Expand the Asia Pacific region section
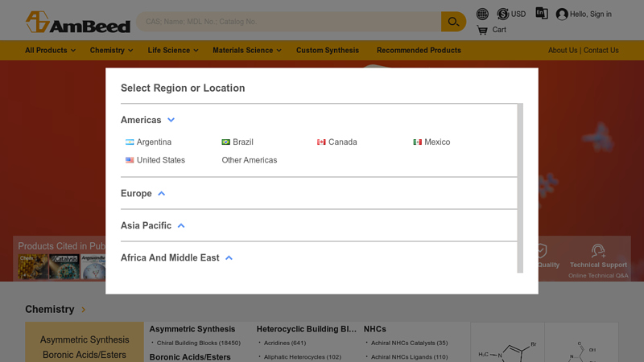The height and width of the screenshot is (362, 644). 180,226
